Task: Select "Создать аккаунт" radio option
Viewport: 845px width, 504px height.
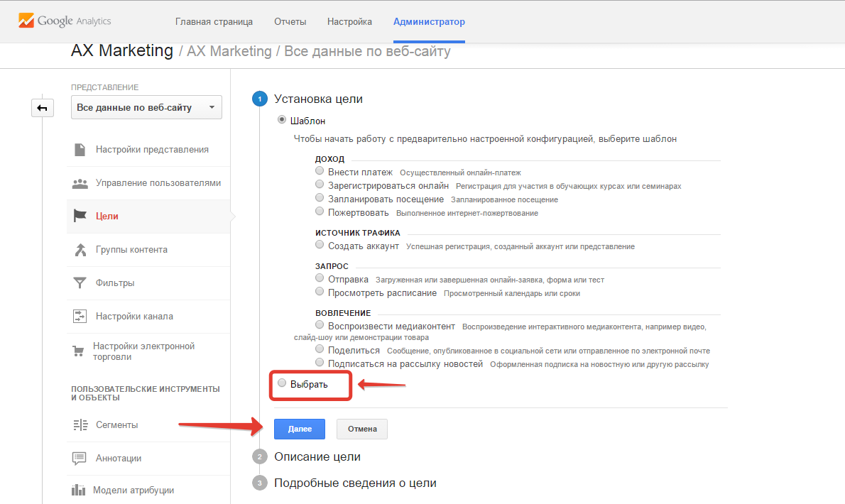Action: pyautogui.click(x=320, y=246)
